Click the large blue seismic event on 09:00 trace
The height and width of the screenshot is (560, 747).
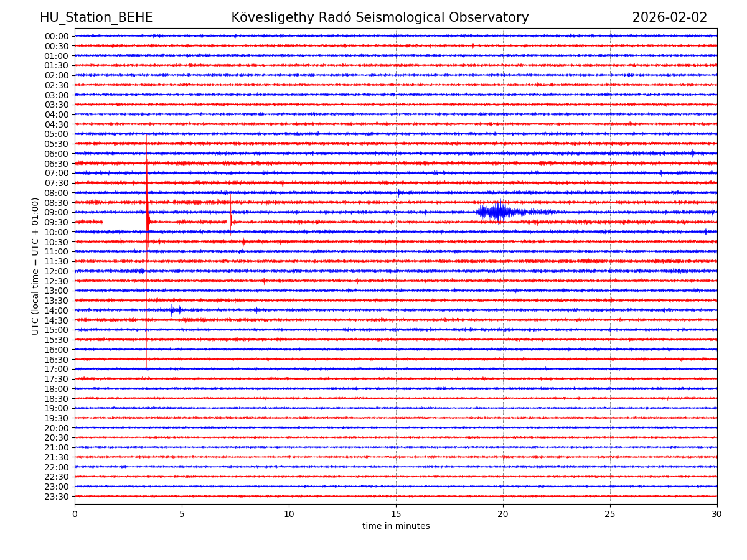[x=499, y=212]
